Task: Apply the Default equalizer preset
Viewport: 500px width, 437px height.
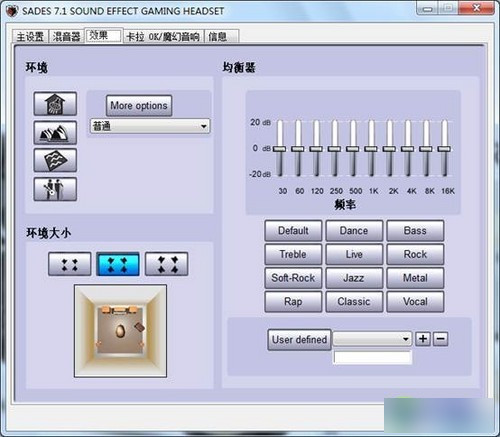Action: point(293,231)
